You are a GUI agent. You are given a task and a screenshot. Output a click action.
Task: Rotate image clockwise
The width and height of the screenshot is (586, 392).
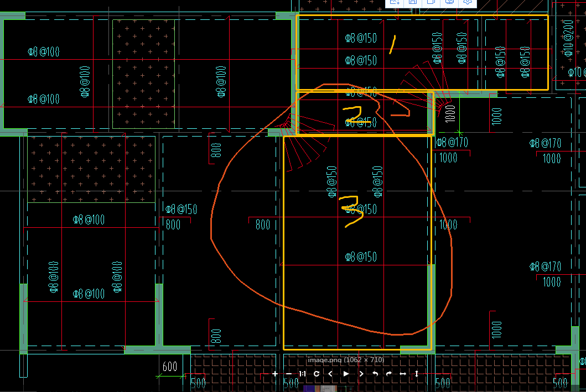(389, 374)
